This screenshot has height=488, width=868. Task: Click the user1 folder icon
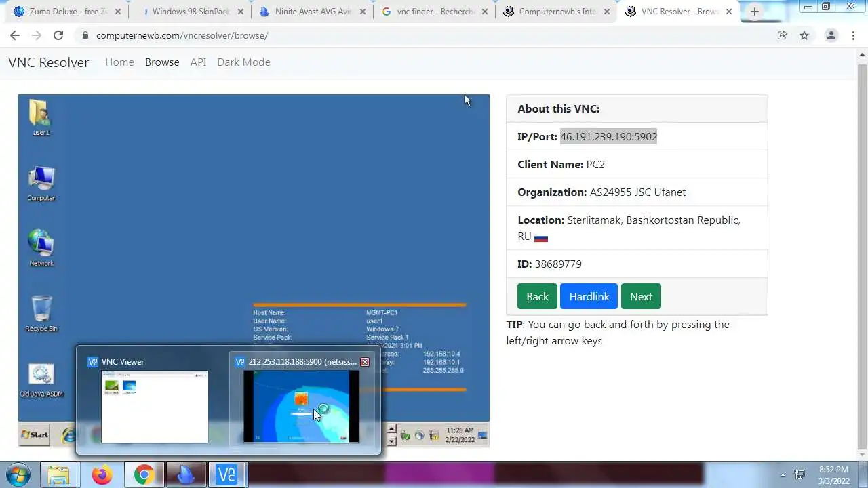[41, 118]
